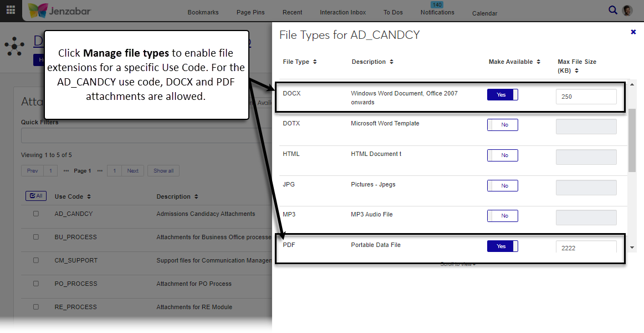Sort by File Type column arrows
Viewport: 644px width, 333px height.
[x=315, y=62]
